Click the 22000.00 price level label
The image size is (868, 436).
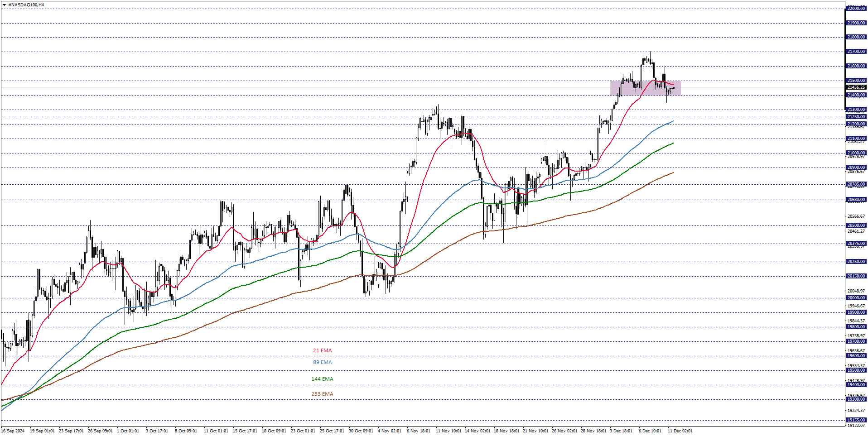point(856,9)
